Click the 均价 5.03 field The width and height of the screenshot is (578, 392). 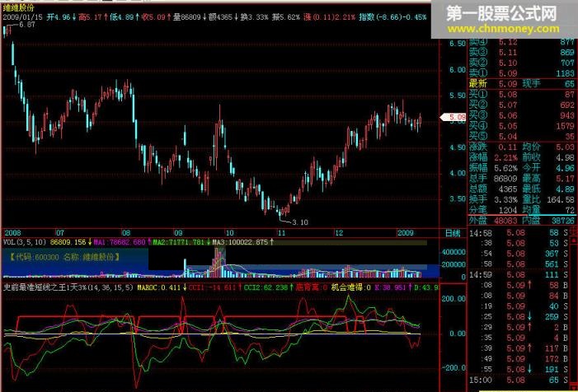pos(548,147)
